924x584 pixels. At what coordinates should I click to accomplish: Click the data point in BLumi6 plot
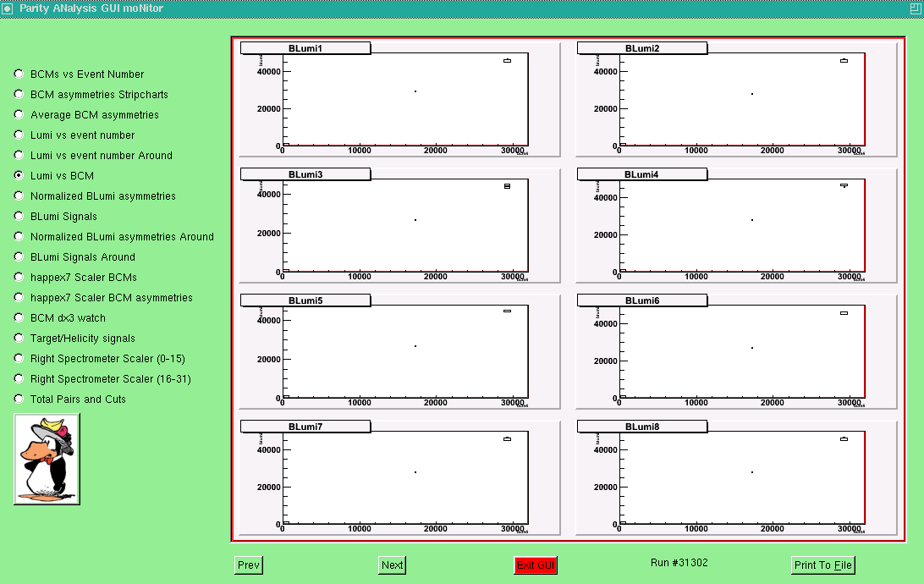[752, 348]
